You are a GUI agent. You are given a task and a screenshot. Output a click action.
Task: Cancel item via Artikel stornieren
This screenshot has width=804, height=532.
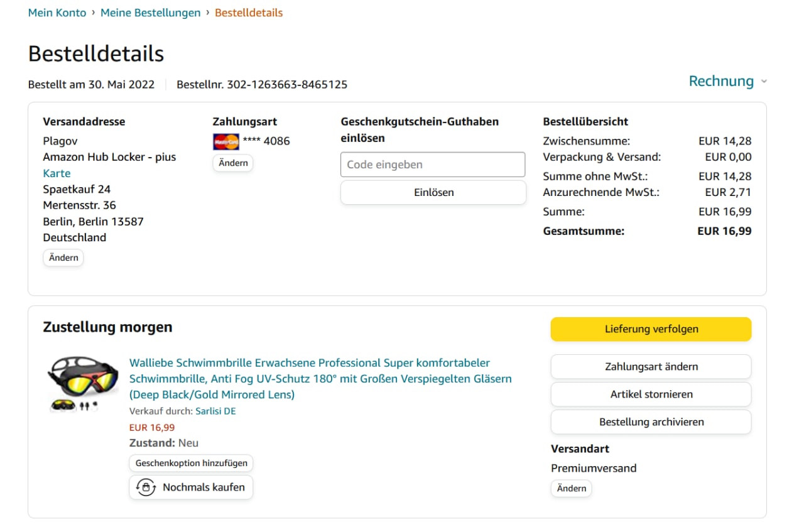[651, 394]
